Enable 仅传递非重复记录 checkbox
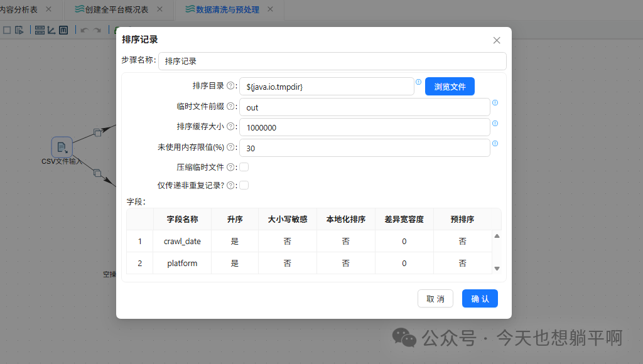Image resolution: width=643 pixels, height=364 pixels. point(244,185)
